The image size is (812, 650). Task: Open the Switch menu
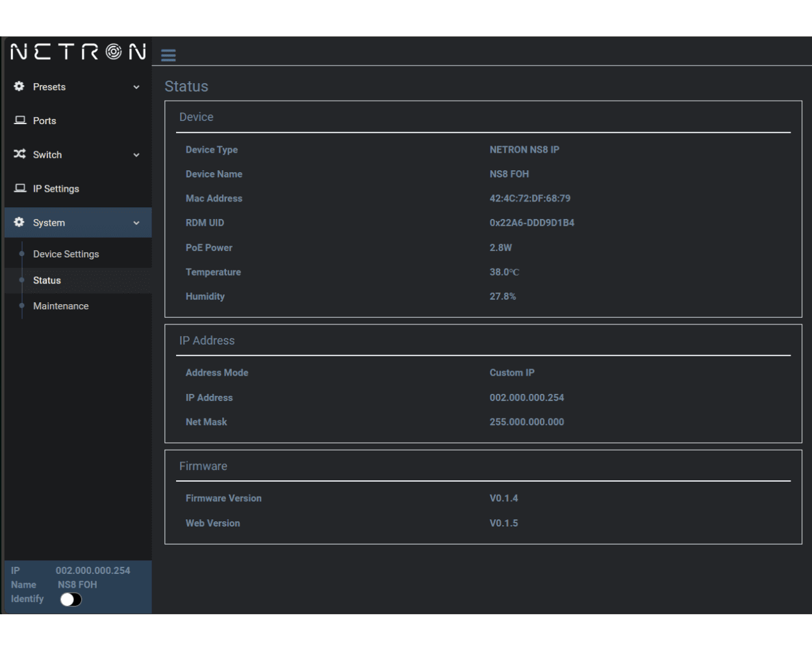click(x=78, y=155)
